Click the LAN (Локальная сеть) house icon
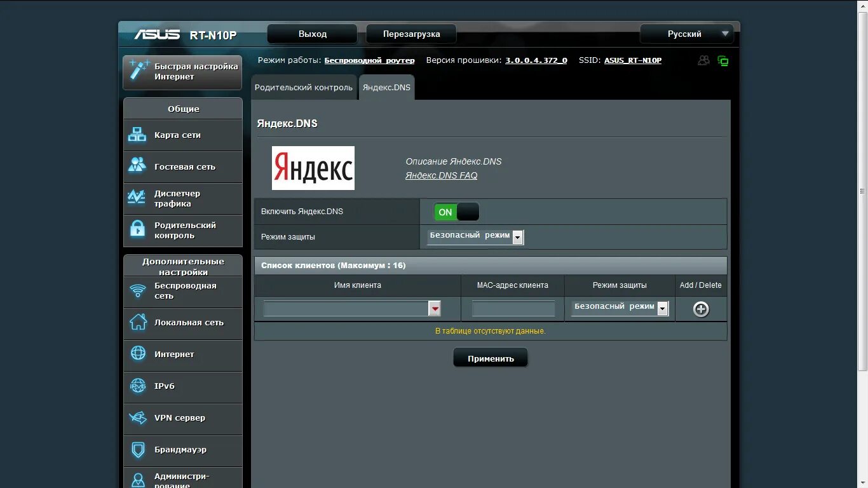Screen dimensions: 868x488 point(138,322)
